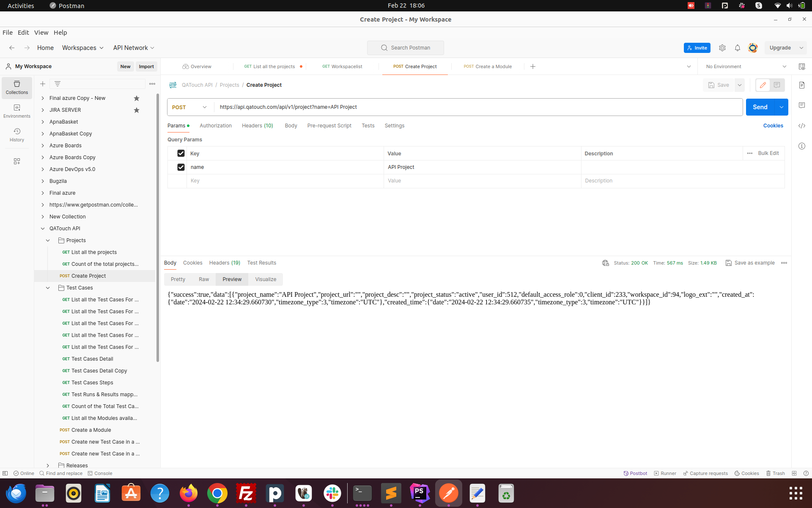812x508 pixels.
Task: Uncheck the name query parameter
Action: tap(181, 167)
